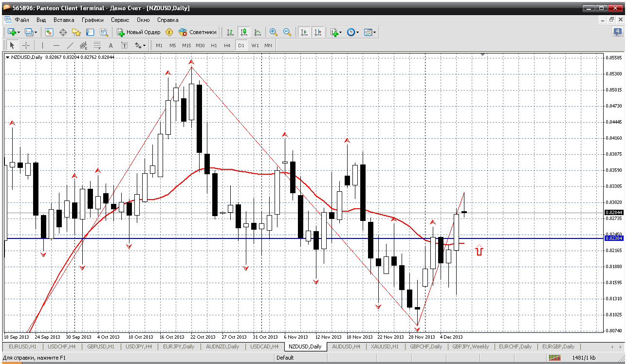Pick the vertical line drawing tool
Image resolution: width=627 pixels, height=364 pixels.
(43, 45)
